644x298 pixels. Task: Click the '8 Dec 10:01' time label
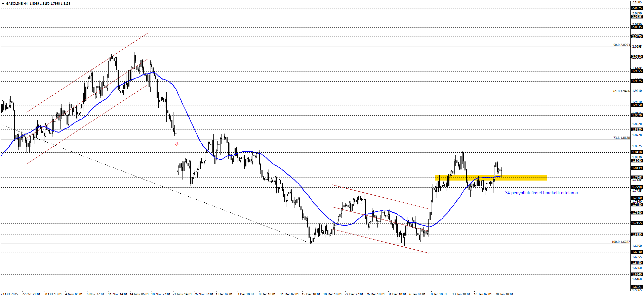[267, 294]
